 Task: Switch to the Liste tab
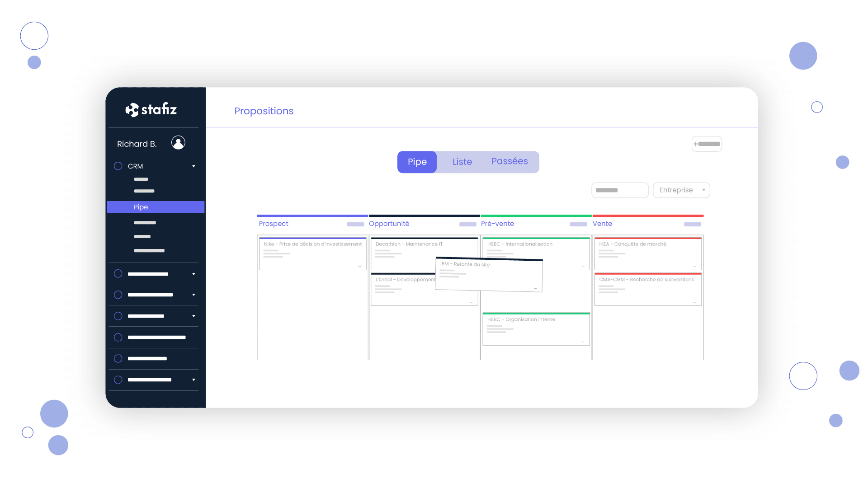click(x=462, y=162)
